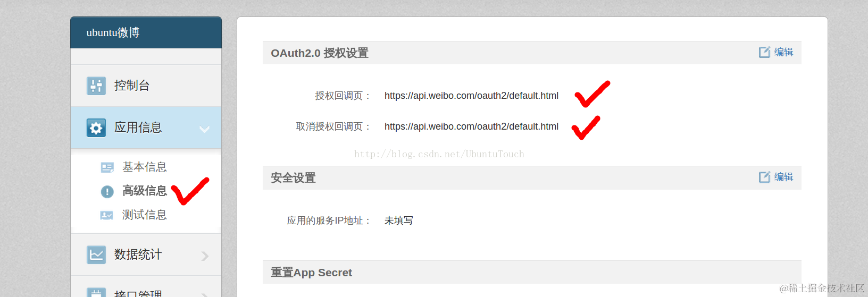The width and height of the screenshot is (868, 297).
Task: Click the edit pencil icon for OAuth2.0 授权设置
Action: 764,52
